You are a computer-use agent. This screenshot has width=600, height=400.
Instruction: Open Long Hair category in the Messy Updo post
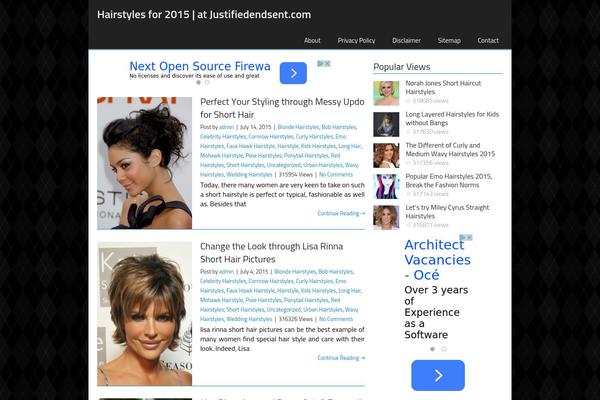(350, 146)
